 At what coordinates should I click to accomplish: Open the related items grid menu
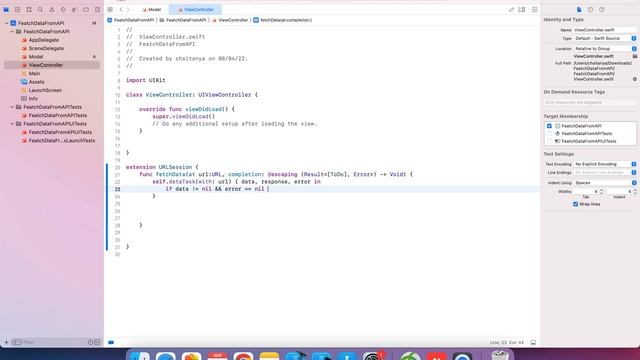click(x=110, y=9)
